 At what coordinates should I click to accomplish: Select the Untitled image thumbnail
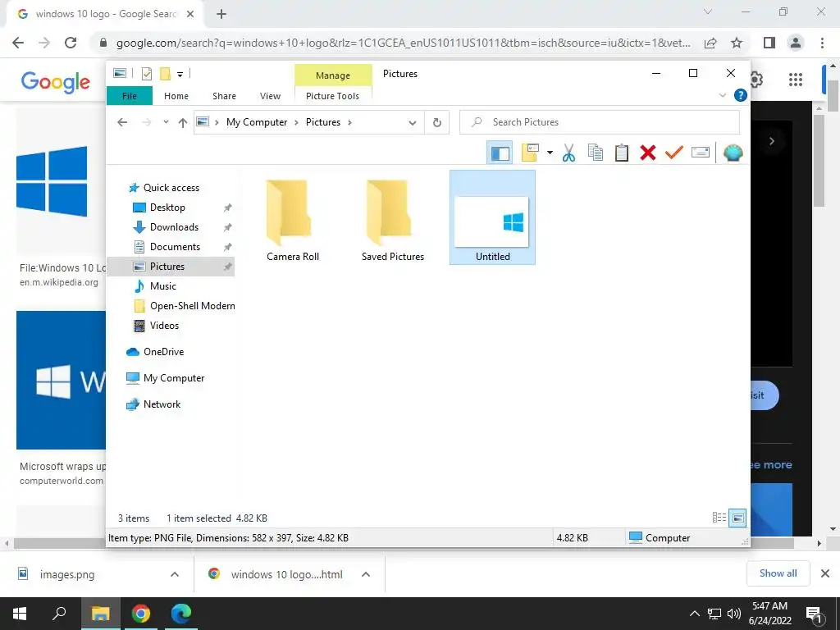tap(492, 217)
